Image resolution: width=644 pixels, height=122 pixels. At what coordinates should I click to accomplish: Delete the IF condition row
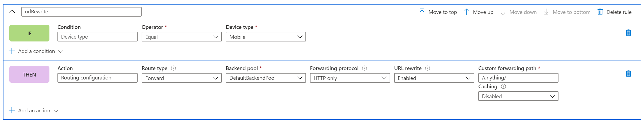pos(629,33)
